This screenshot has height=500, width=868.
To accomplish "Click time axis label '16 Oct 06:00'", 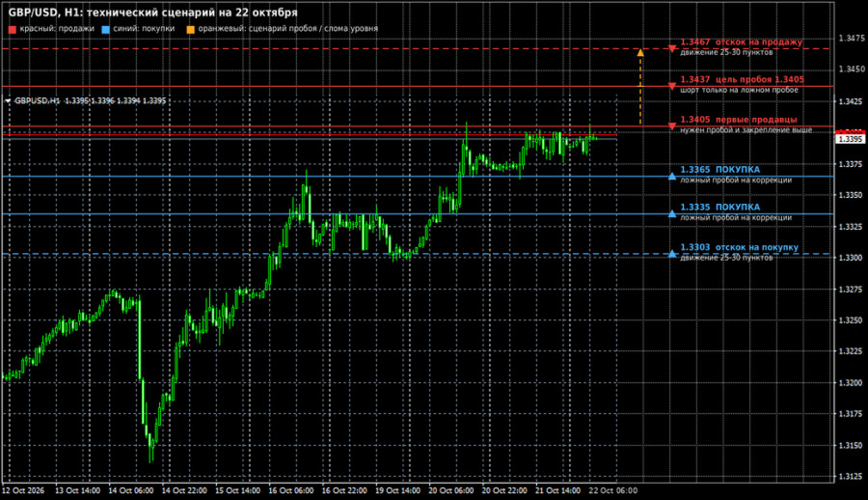I will [291, 490].
